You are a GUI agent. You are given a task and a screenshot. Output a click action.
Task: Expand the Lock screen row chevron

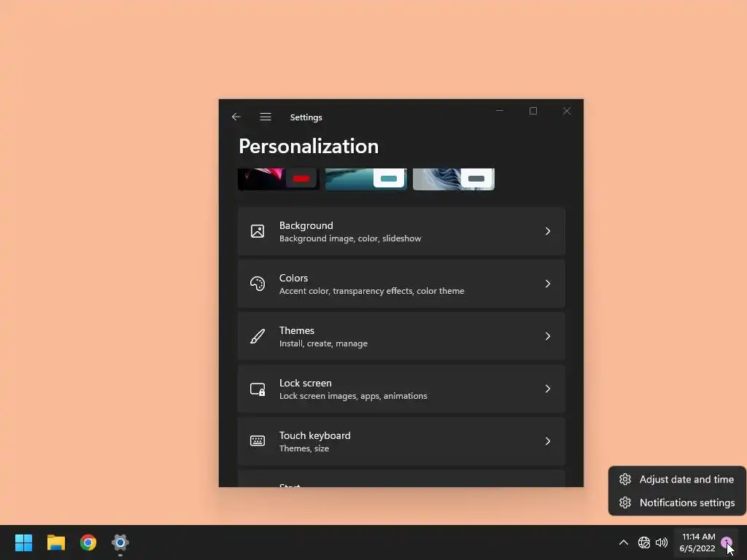(x=547, y=389)
